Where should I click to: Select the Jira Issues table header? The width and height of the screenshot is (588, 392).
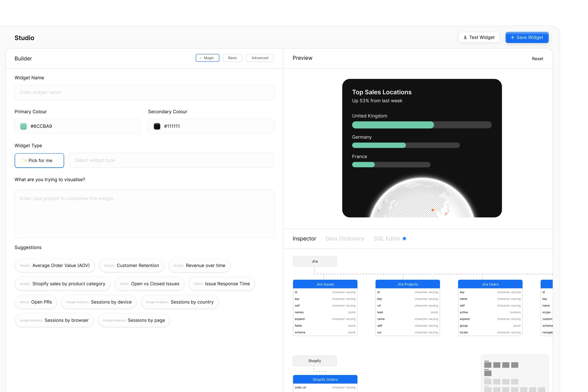coord(325,284)
